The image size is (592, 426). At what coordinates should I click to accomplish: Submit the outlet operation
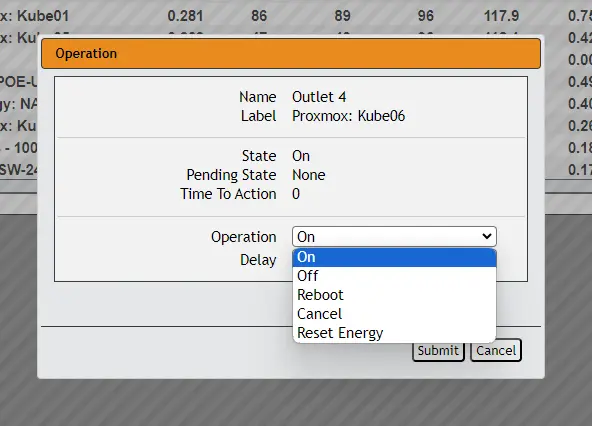(x=438, y=350)
